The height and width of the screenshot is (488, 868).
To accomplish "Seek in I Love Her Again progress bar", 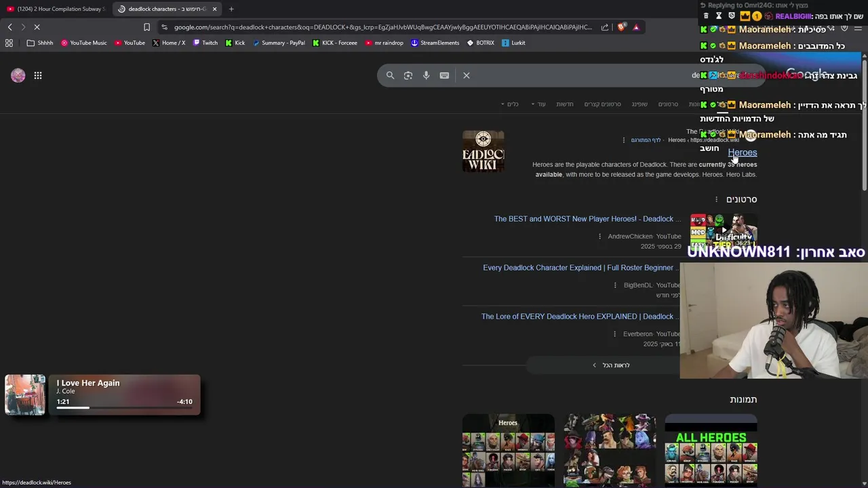I will pos(125,407).
